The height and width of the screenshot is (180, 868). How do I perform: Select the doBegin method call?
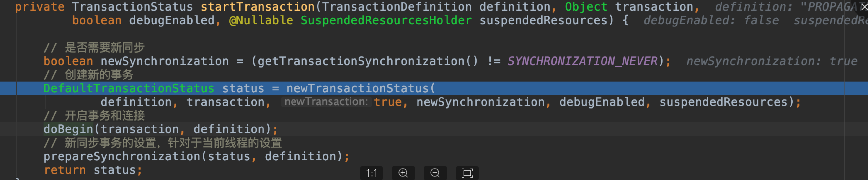[68, 129]
